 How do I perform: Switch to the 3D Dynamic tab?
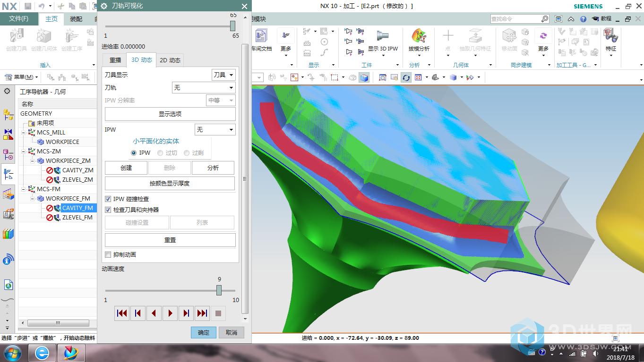pyautogui.click(x=141, y=60)
